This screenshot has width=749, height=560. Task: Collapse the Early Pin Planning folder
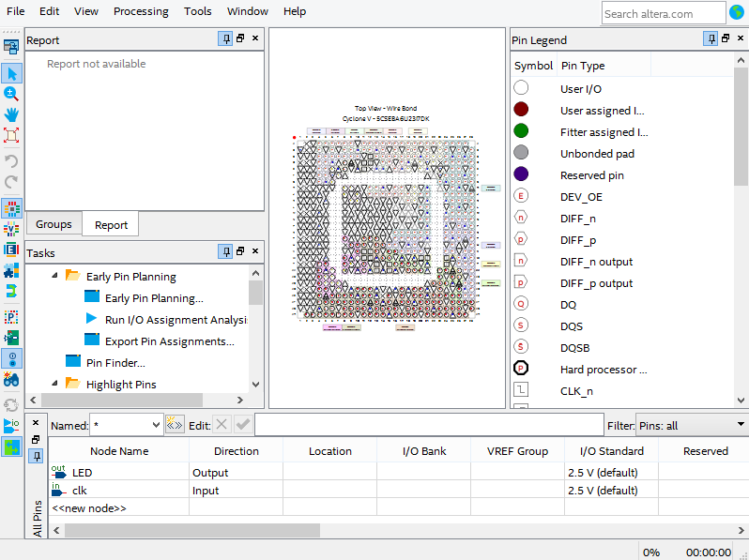coord(54,277)
